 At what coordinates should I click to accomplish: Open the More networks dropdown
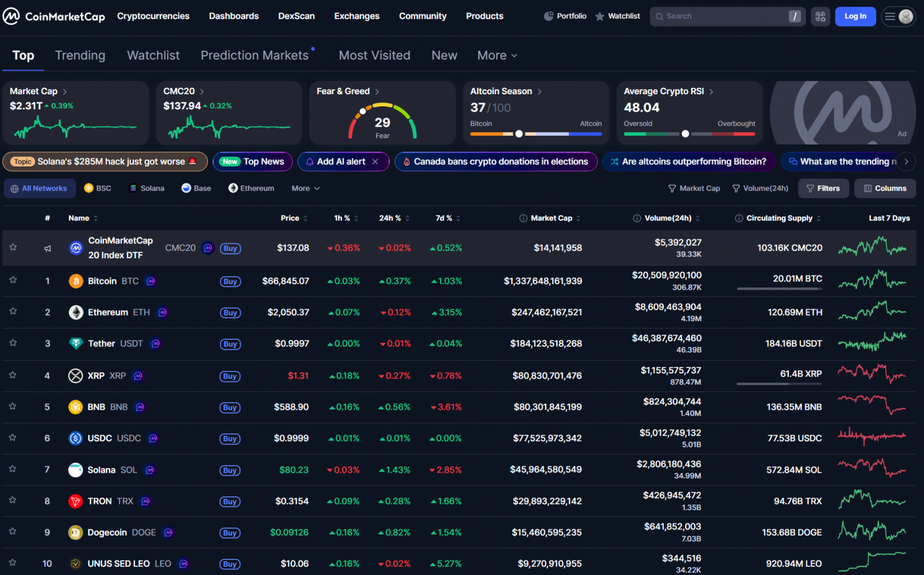tap(305, 188)
